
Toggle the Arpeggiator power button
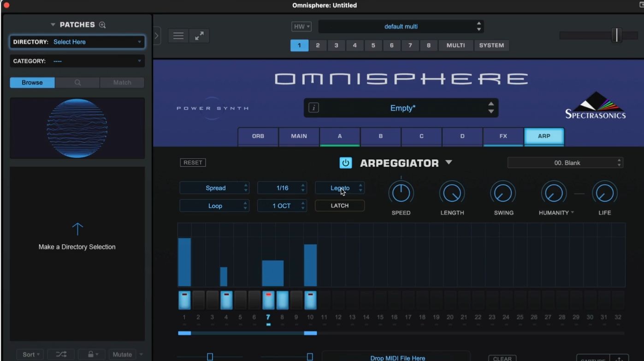(x=345, y=163)
